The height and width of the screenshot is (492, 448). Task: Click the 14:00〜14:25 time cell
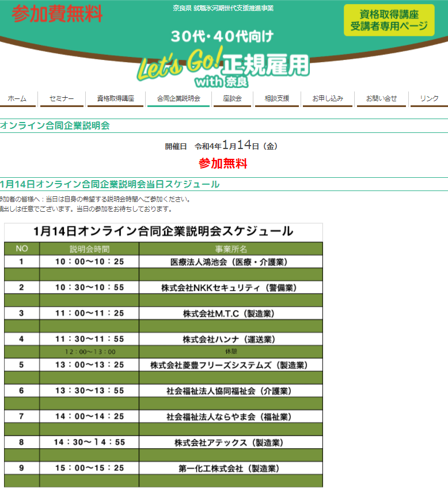click(89, 417)
